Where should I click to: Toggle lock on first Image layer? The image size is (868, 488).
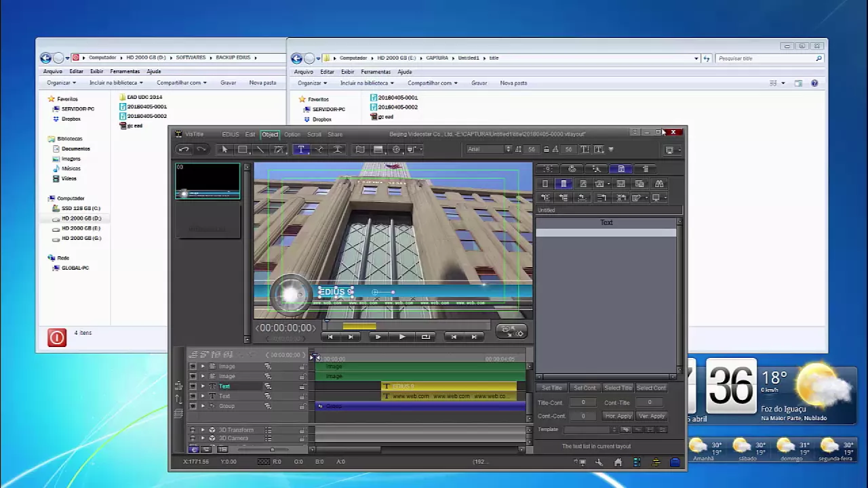pos(302,367)
